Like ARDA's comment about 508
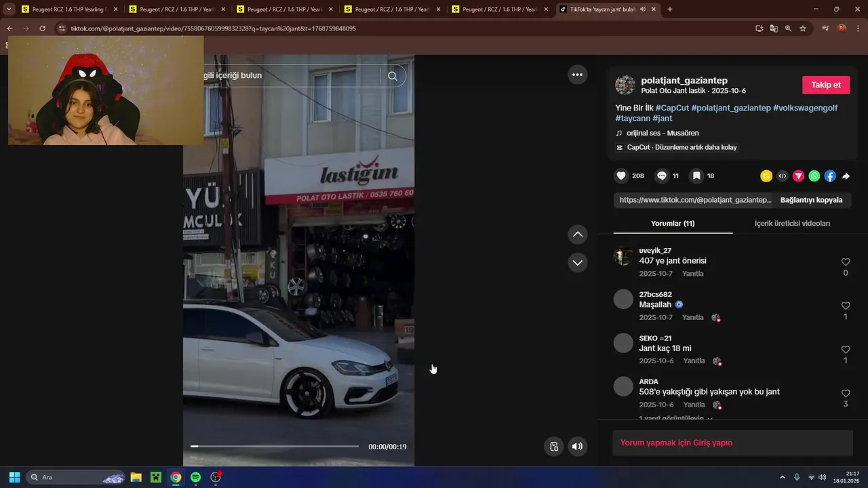Image resolution: width=868 pixels, height=488 pixels. [x=846, y=393]
